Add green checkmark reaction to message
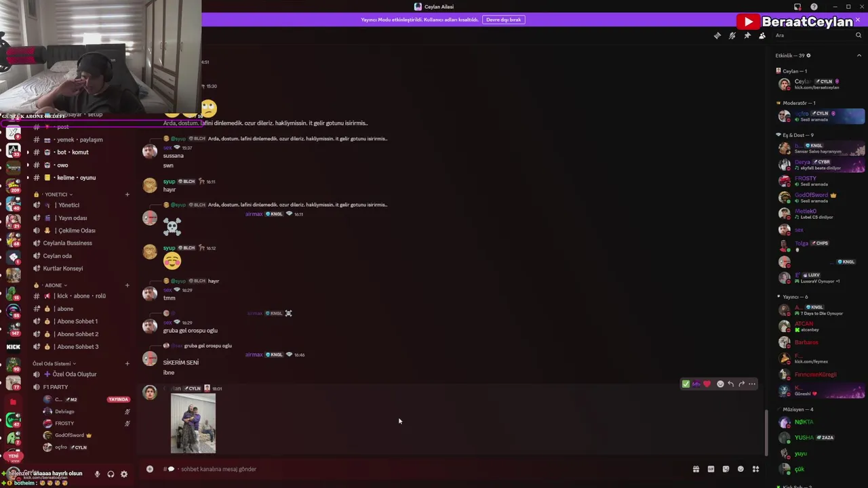This screenshot has width=868, height=488. pos(686,384)
